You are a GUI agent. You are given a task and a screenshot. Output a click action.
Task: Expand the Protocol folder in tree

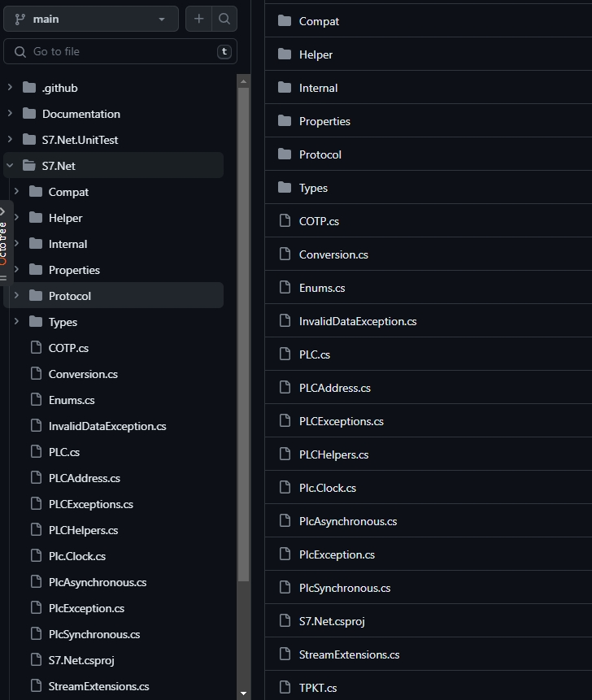pyautogui.click(x=16, y=296)
